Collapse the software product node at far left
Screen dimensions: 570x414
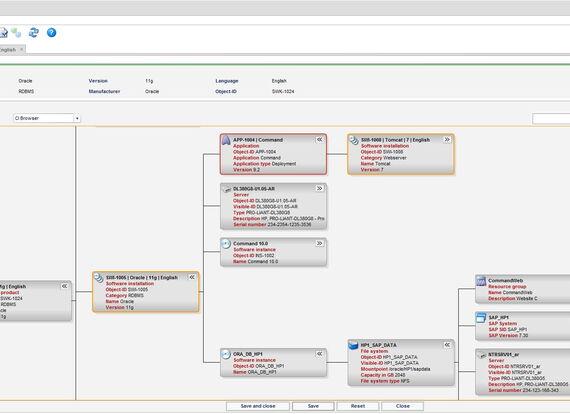(64, 286)
